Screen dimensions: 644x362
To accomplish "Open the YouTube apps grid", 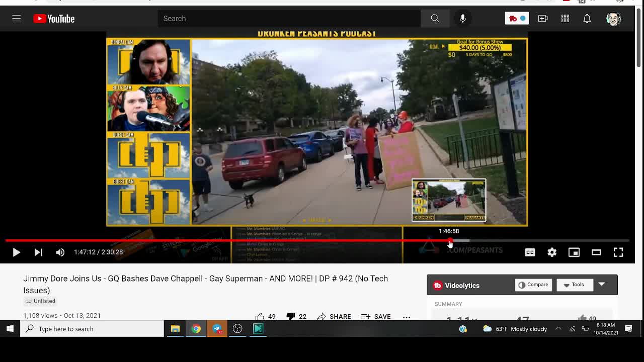I will pyautogui.click(x=565, y=19).
